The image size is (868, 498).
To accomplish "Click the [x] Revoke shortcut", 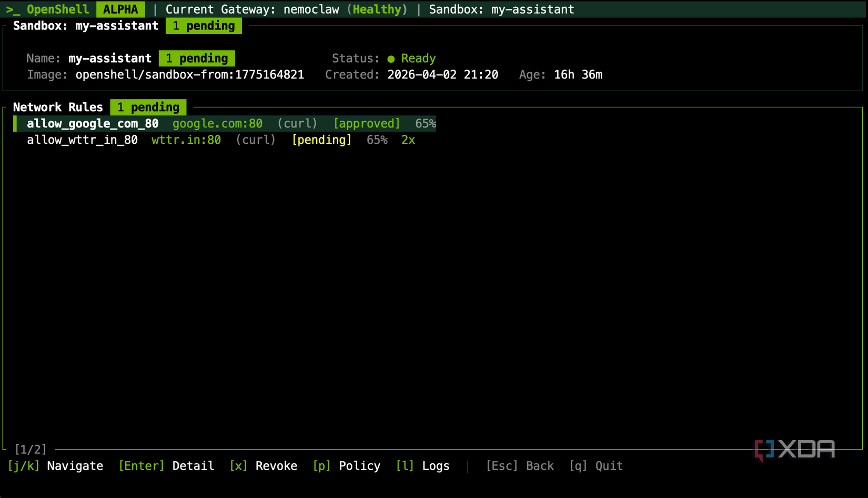I will pos(263,466).
